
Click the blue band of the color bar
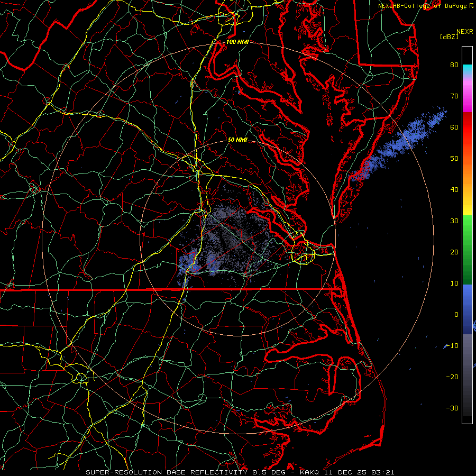point(467,309)
